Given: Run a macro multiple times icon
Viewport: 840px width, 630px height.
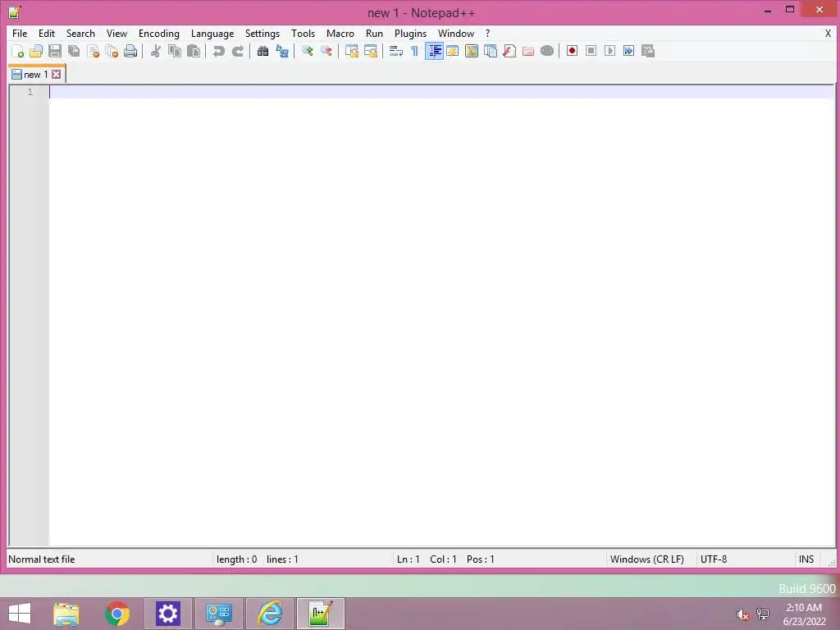Looking at the screenshot, I should (628, 51).
